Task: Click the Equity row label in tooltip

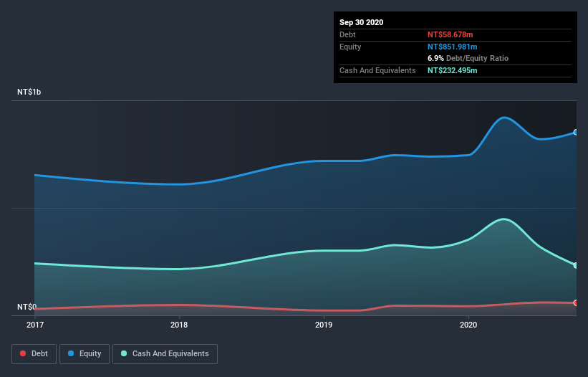Action: point(350,47)
